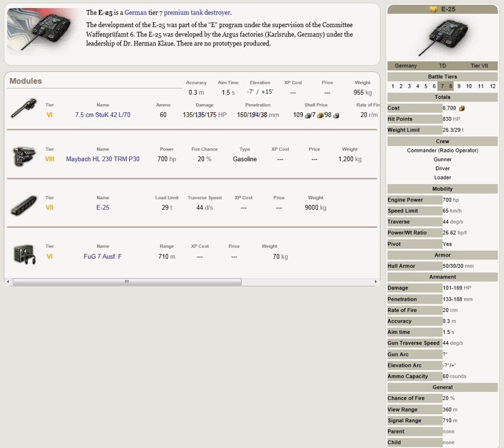Click the View Range value 360 m
Viewport: 504px width, 448px height.
coord(450,410)
